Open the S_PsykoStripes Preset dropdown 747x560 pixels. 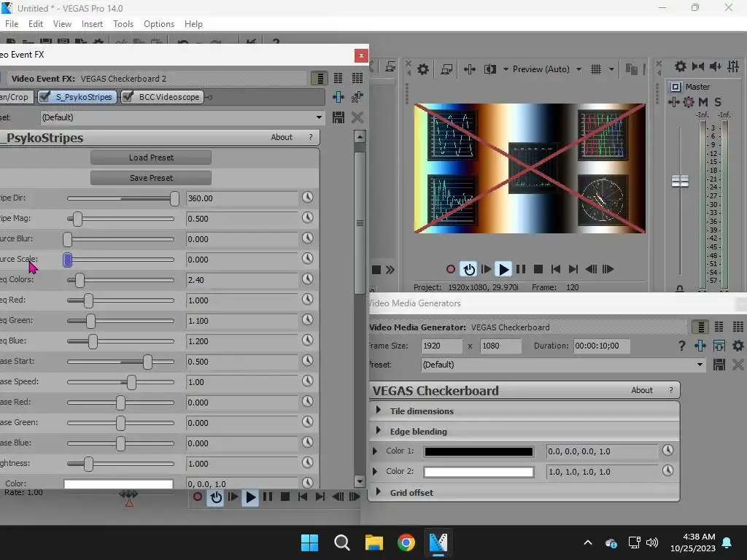[x=319, y=117]
